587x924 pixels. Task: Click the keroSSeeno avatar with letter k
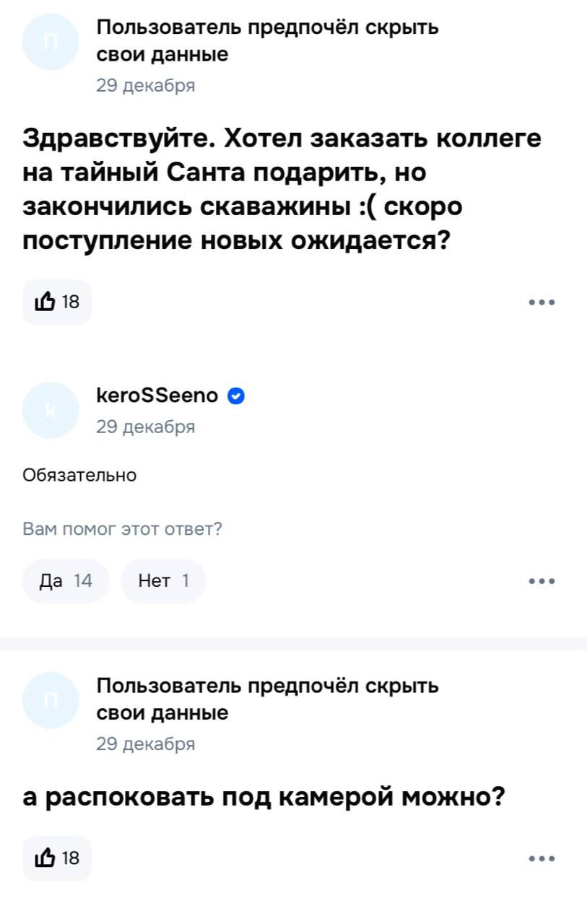click(51, 410)
